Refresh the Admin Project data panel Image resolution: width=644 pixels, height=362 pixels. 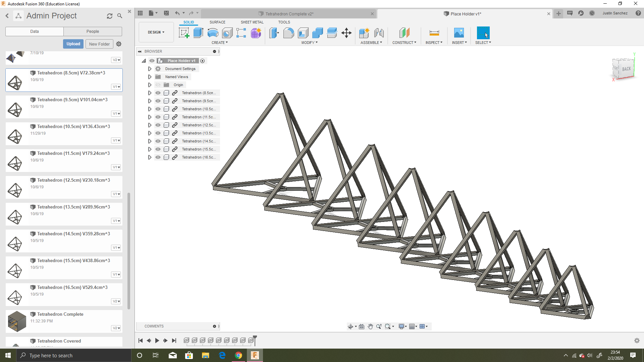click(x=110, y=16)
